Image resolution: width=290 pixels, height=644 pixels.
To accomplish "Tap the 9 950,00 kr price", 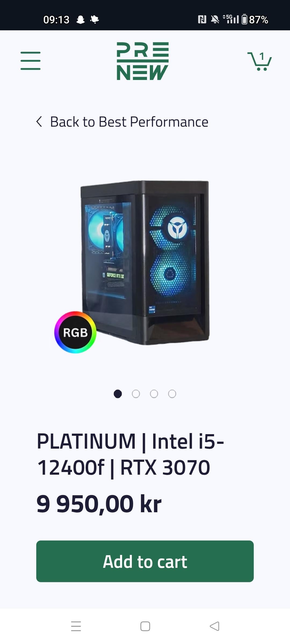I will pos(99,504).
